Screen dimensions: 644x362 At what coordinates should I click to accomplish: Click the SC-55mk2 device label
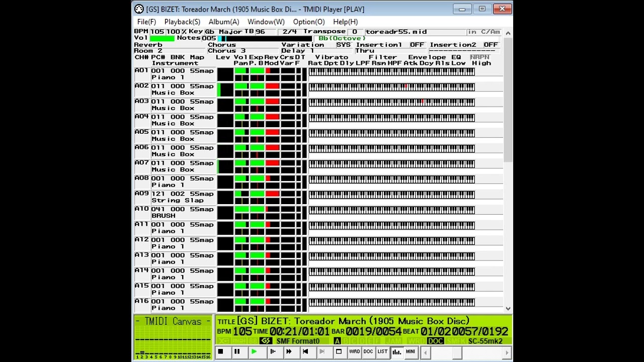click(x=485, y=341)
